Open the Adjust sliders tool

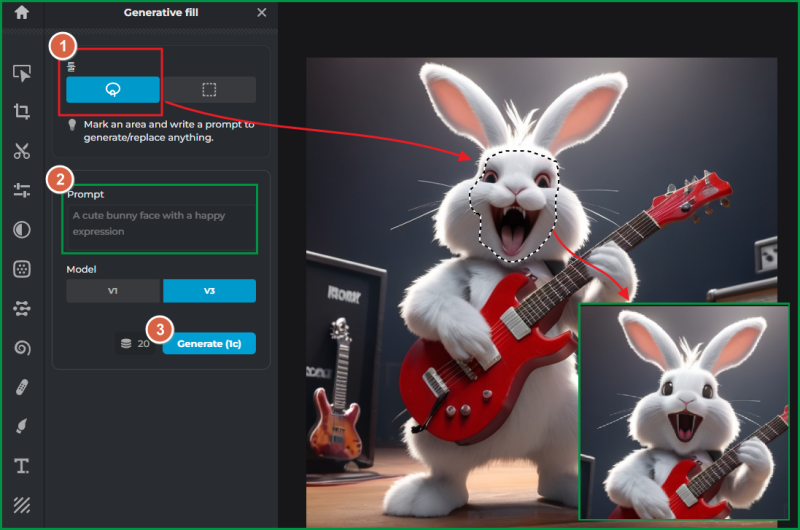point(22,190)
